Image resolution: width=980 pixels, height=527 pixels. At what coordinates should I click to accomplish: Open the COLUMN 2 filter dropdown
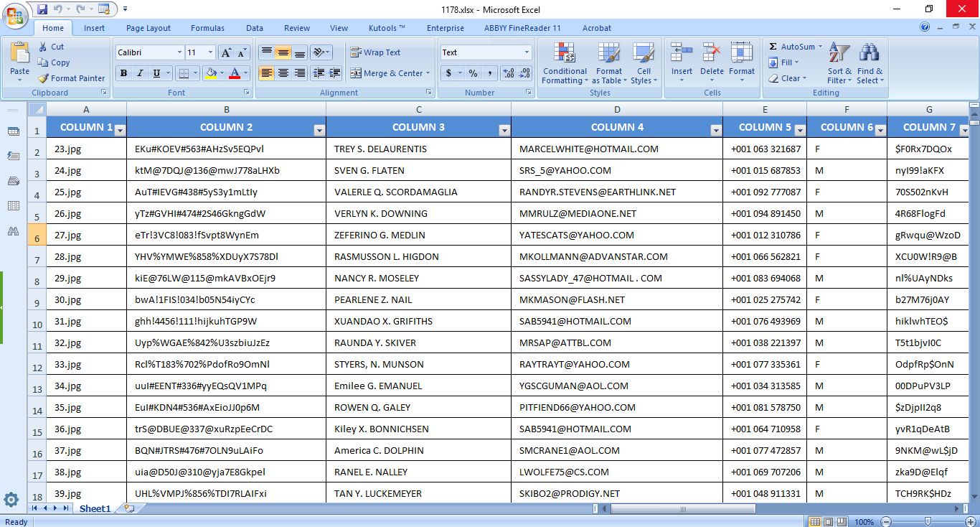pyautogui.click(x=319, y=131)
